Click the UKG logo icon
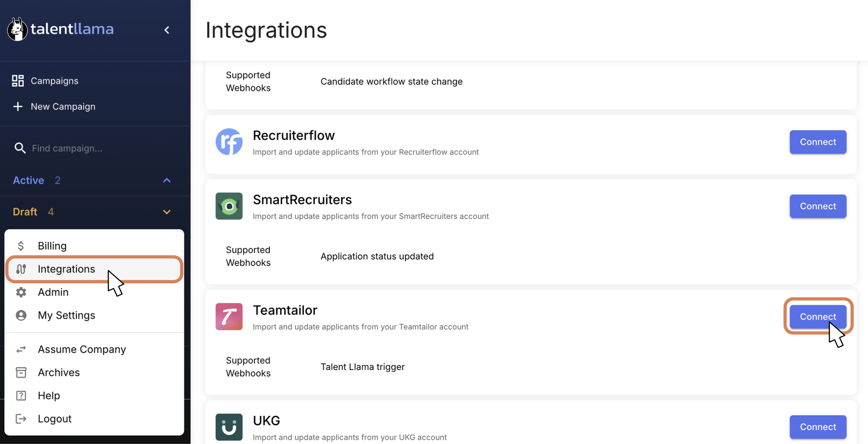The image size is (868, 444). pos(229,427)
